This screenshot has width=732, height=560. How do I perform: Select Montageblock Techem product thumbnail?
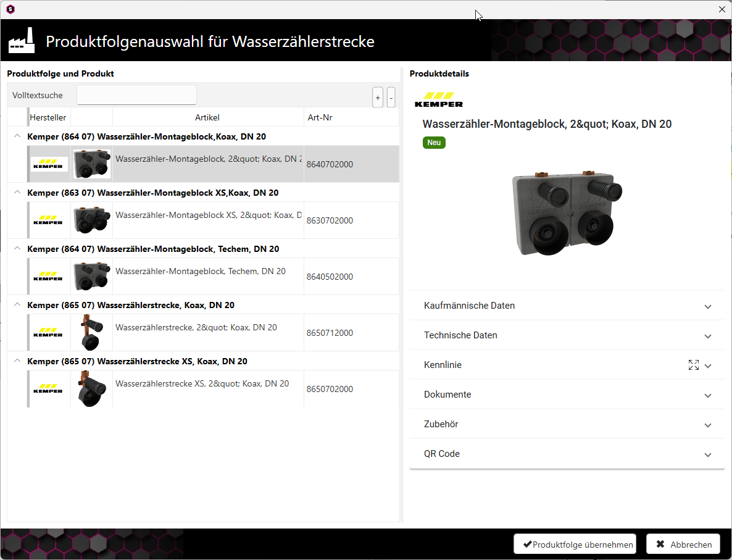[92, 276]
